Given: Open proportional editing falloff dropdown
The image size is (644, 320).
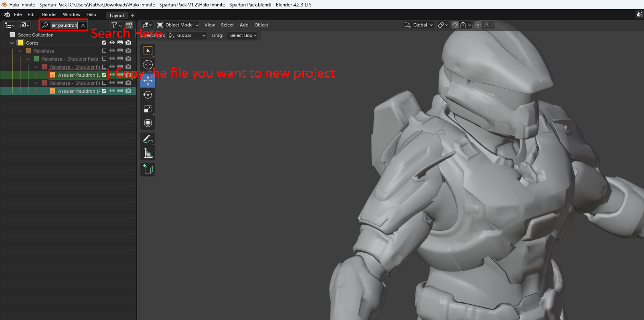Looking at the screenshot, I should (x=488, y=25).
